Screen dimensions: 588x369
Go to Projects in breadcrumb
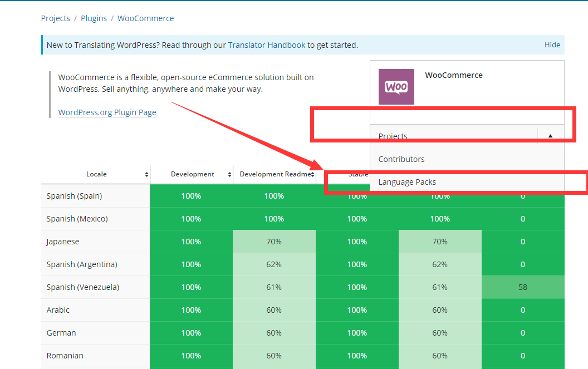[x=55, y=18]
